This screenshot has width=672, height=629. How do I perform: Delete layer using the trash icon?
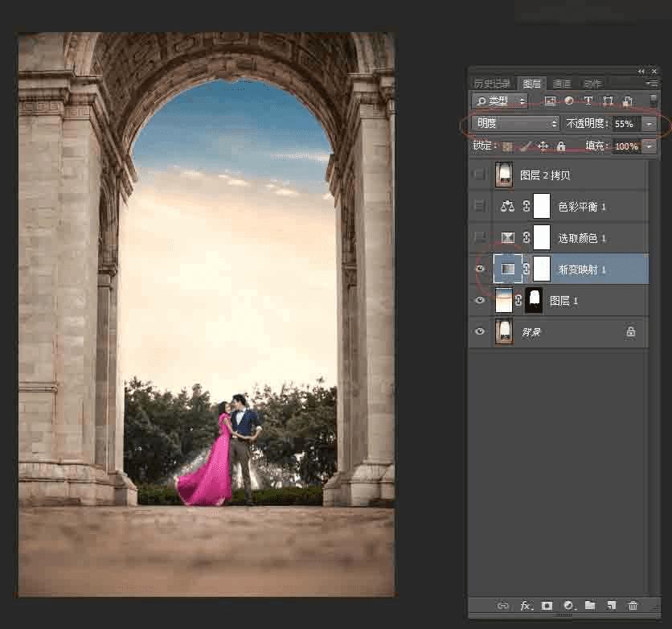[633, 606]
